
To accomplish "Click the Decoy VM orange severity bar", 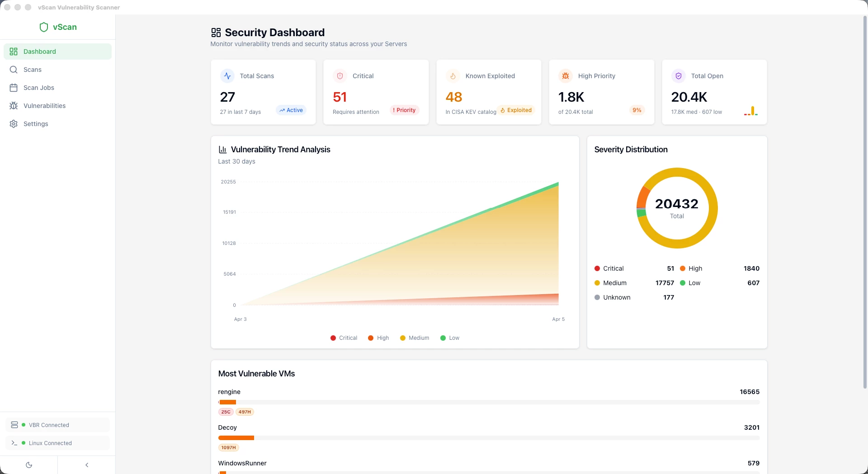I will (x=236, y=438).
